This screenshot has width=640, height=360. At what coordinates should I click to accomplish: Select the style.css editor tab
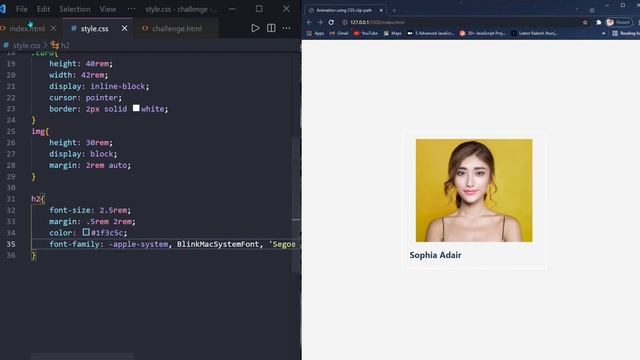click(x=94, y=29)
